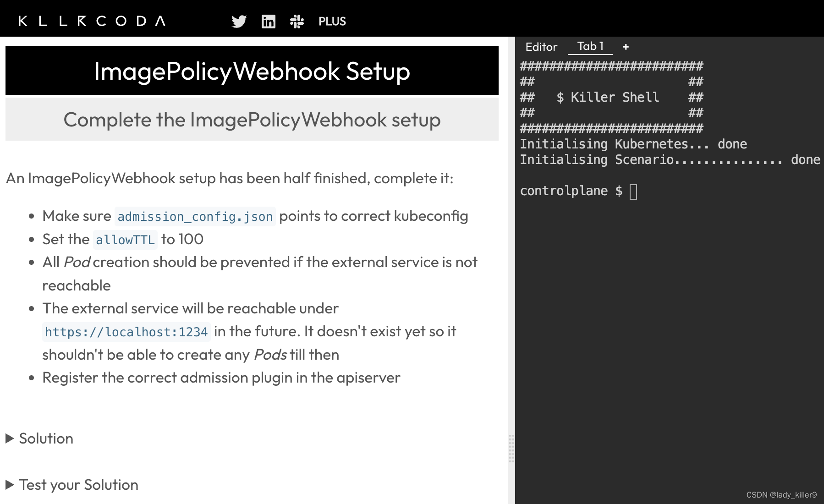
Task: Click the https://localhost:1234 code text
Action: pyautogui.click(x=126, y=332)
